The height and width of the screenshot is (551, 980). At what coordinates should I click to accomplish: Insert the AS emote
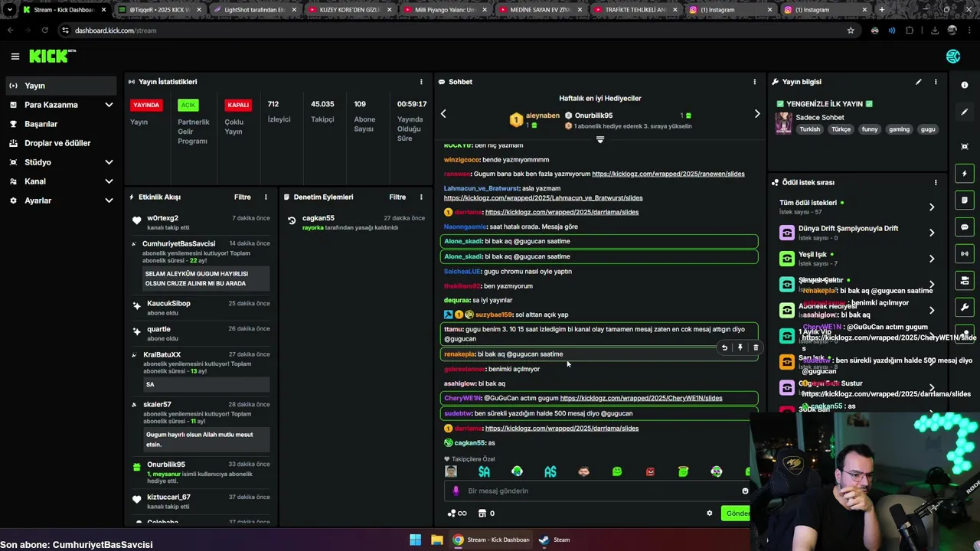(x=550, y=471)
